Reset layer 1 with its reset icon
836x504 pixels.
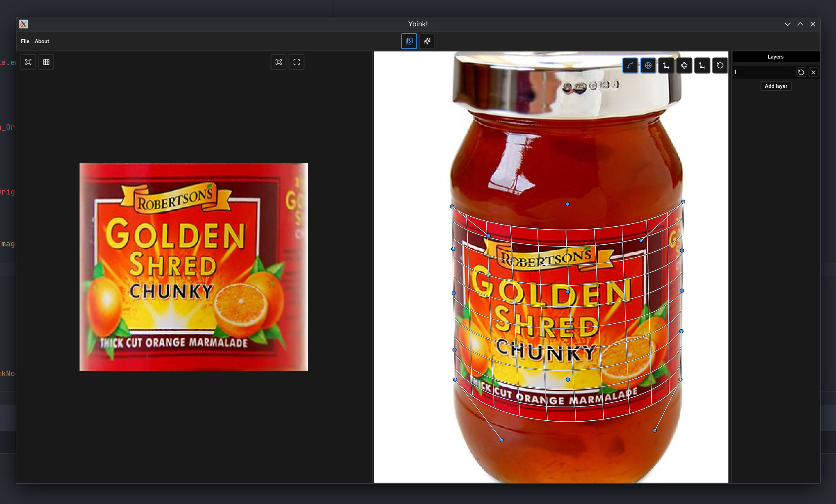pyautogui.click(x=801, y=72)
